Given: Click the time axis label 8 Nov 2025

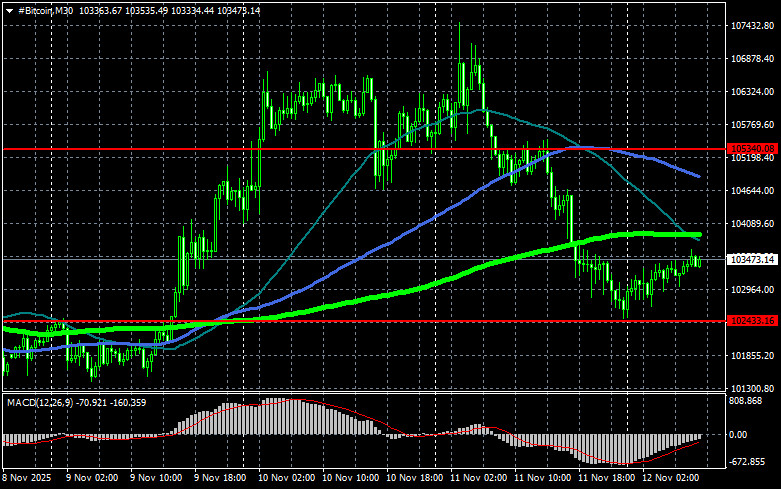Looking at the screenshot, I should click(27, 478).
